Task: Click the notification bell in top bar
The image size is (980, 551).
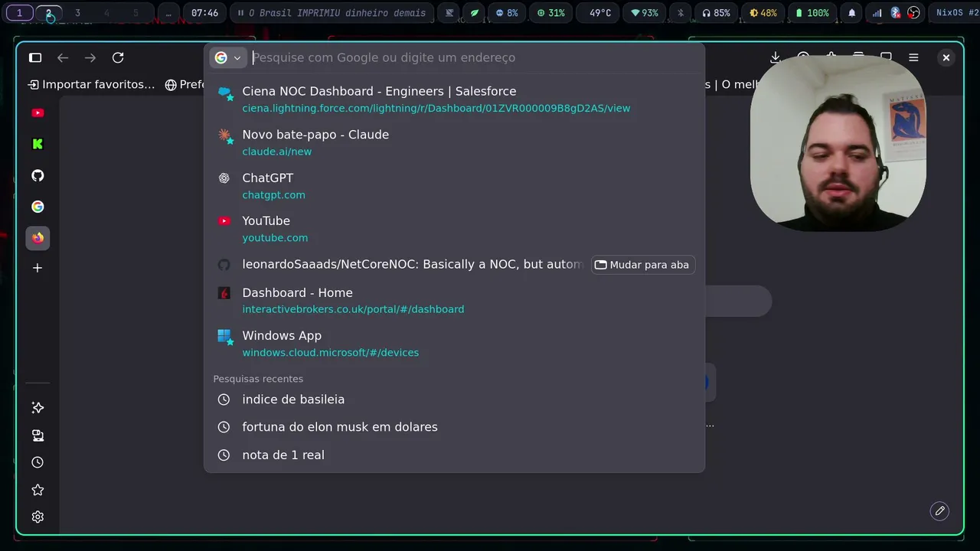Action: (852, 13)
